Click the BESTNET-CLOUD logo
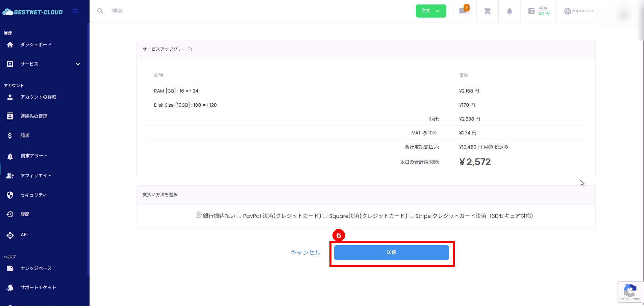 click(33, 12)
